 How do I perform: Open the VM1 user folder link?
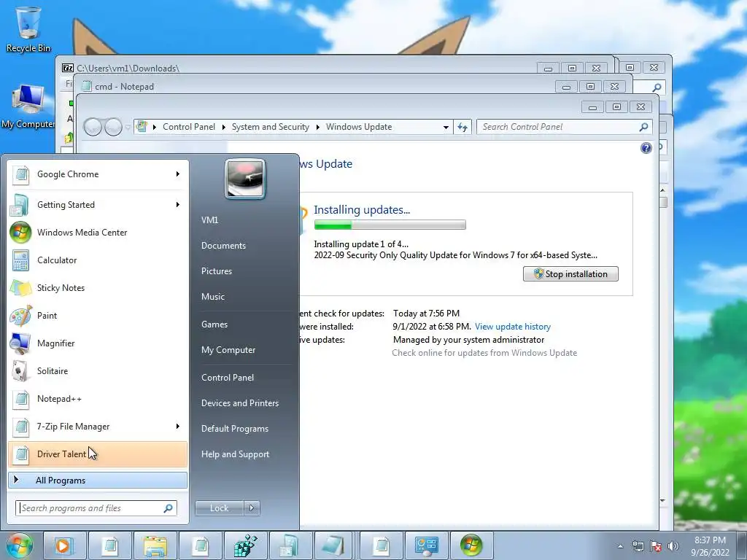[209, 220]
